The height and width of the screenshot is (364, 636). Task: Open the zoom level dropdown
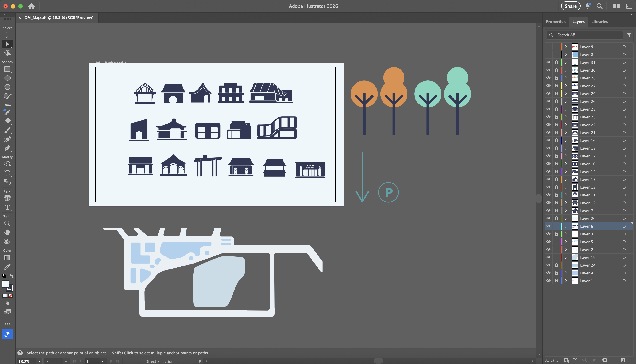coord(38,361)
